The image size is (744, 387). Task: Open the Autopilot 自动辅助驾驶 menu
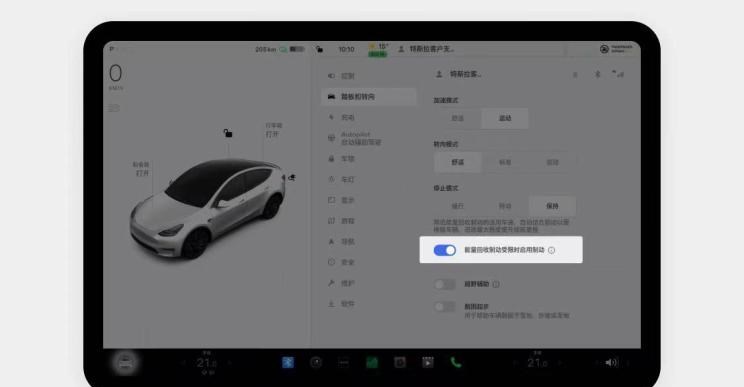pyautogui.click(x=369, y=138)
